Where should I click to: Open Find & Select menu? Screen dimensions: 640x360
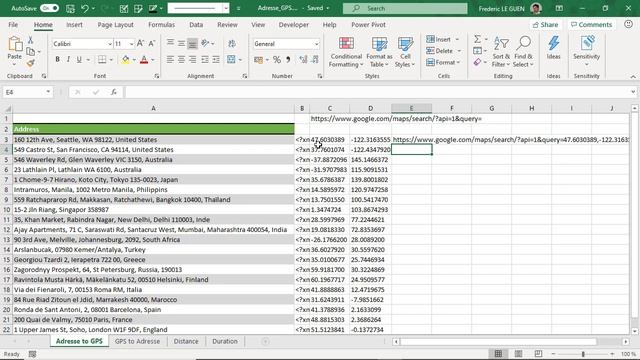click(x=523, y=52)
